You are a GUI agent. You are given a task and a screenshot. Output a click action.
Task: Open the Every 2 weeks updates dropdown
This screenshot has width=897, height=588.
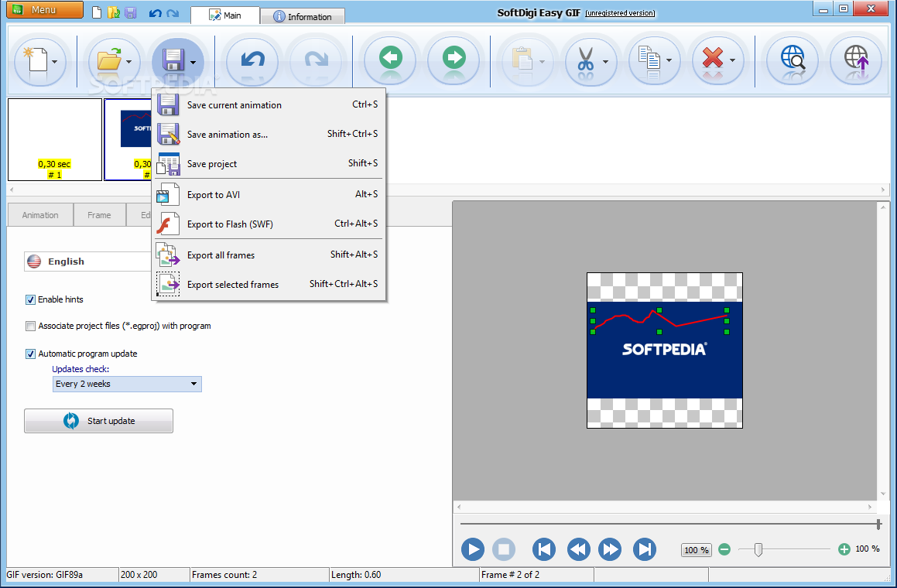pyautogui.click(x=127, y=384)
